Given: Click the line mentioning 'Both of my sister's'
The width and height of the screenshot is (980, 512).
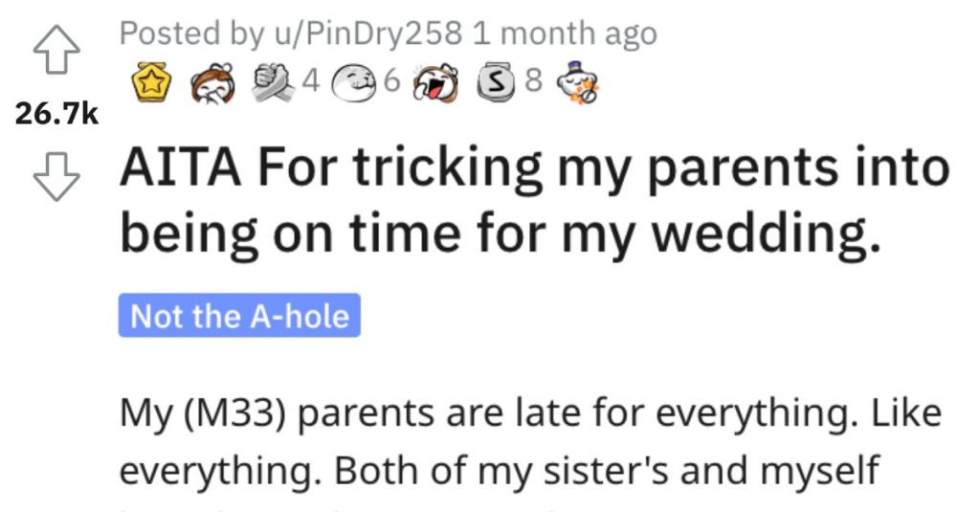Looking at the screenshot, I should [500, 471].
